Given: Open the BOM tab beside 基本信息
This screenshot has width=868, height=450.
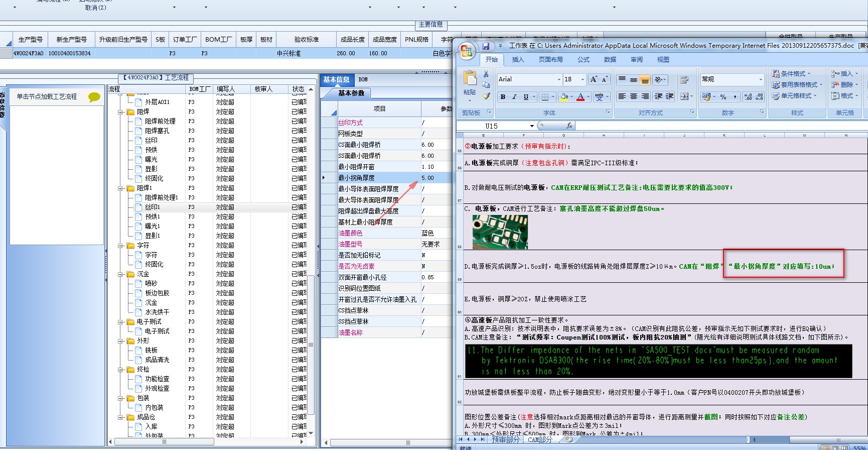Looking at the screenshot, I should point(363,79).
